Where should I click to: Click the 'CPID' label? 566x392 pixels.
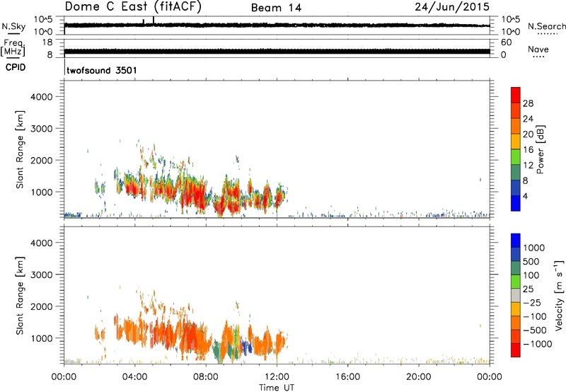point(16,67)
